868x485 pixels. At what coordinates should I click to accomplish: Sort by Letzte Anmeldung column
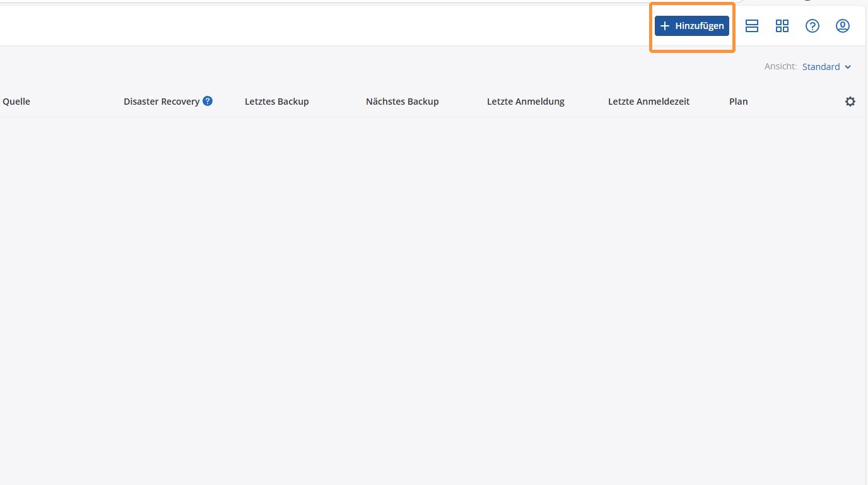525,102
